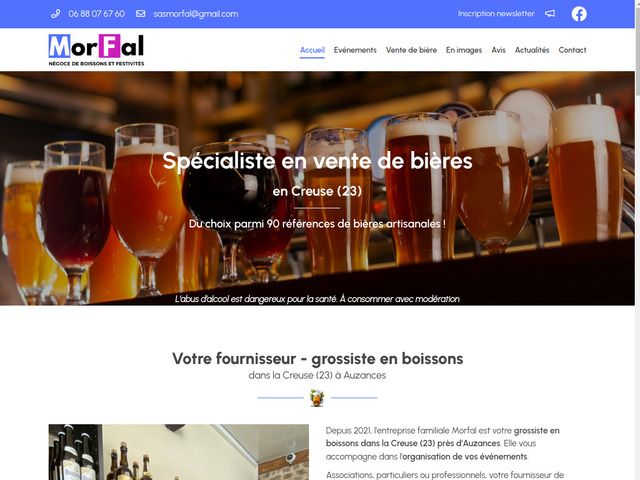This screenshot has height=480, width=640.
Task: Open Inscription newsletter link
Action: (496, 13)
